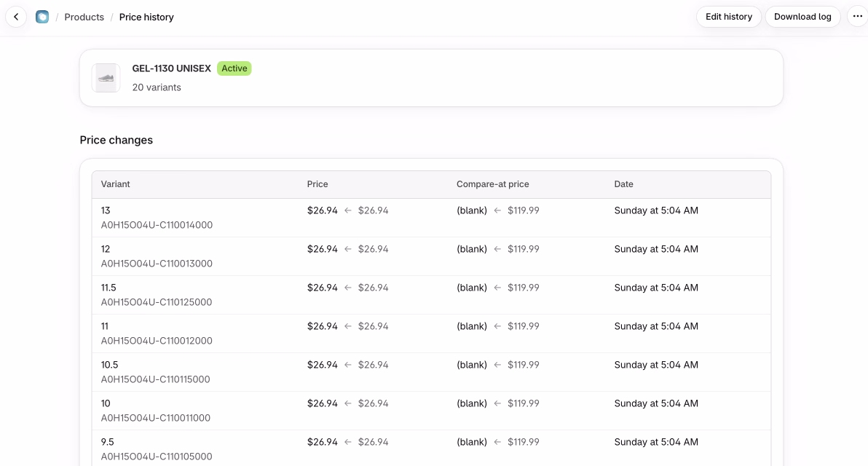
Task: Select SKU A0H15O04U-C110013000
Action: tap(157, 264)
